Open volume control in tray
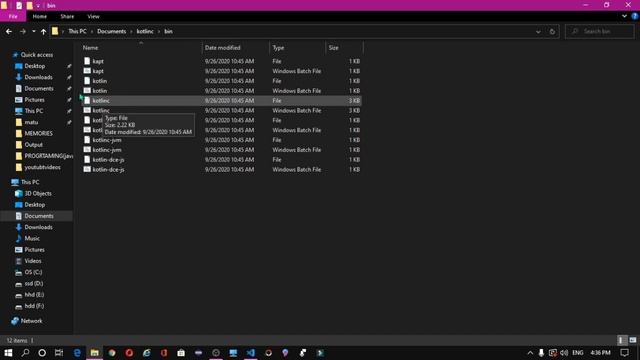Screen dimensions: 640x360 pos(564,353)
